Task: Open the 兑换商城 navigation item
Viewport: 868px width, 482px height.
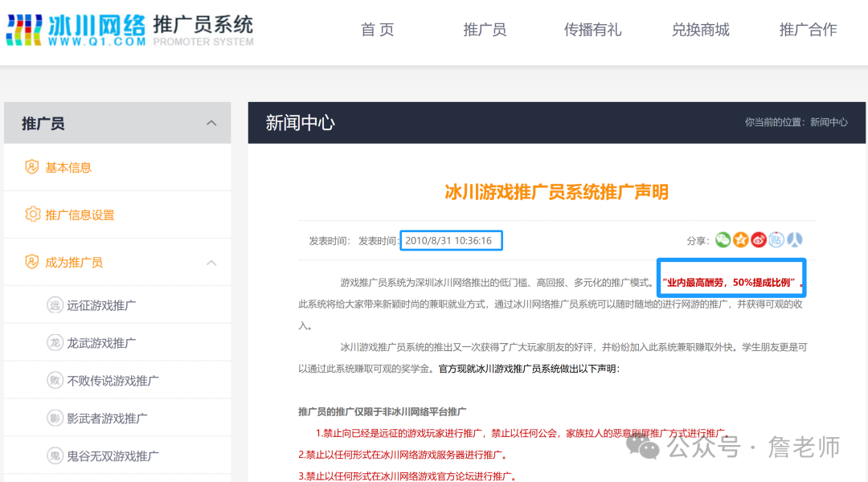Action: (700, 30)
